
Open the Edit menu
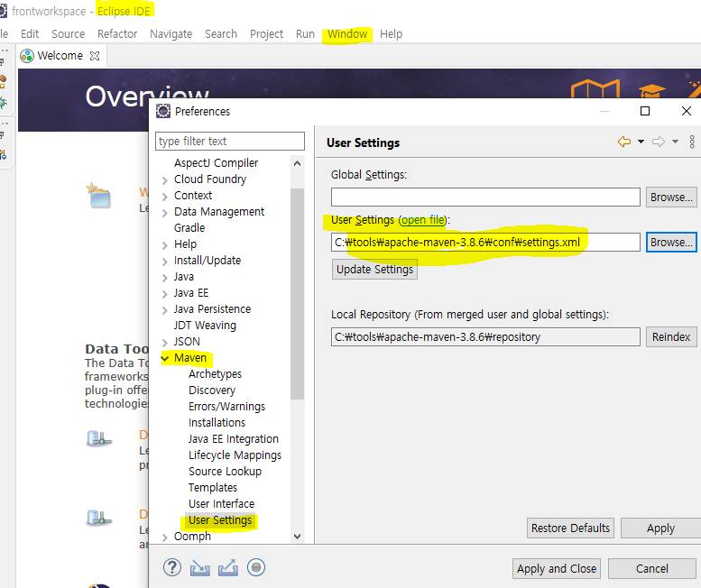30,34
